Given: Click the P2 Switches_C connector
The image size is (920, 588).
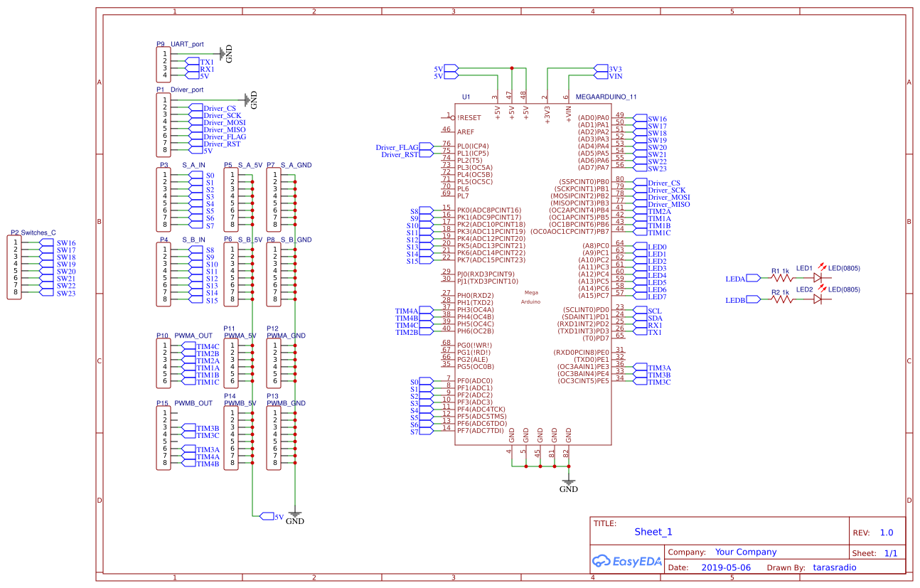Looking at the screenshot, I should point(14,266).
